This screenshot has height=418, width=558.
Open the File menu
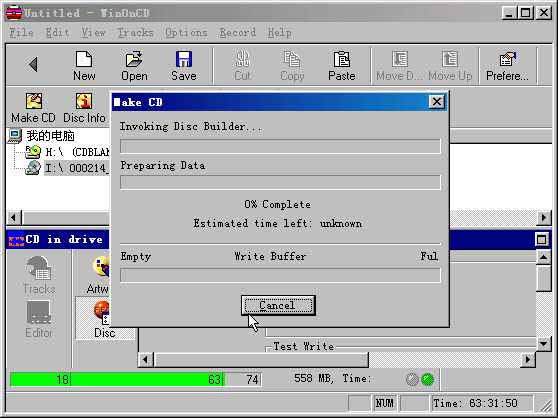click(21, 32)
